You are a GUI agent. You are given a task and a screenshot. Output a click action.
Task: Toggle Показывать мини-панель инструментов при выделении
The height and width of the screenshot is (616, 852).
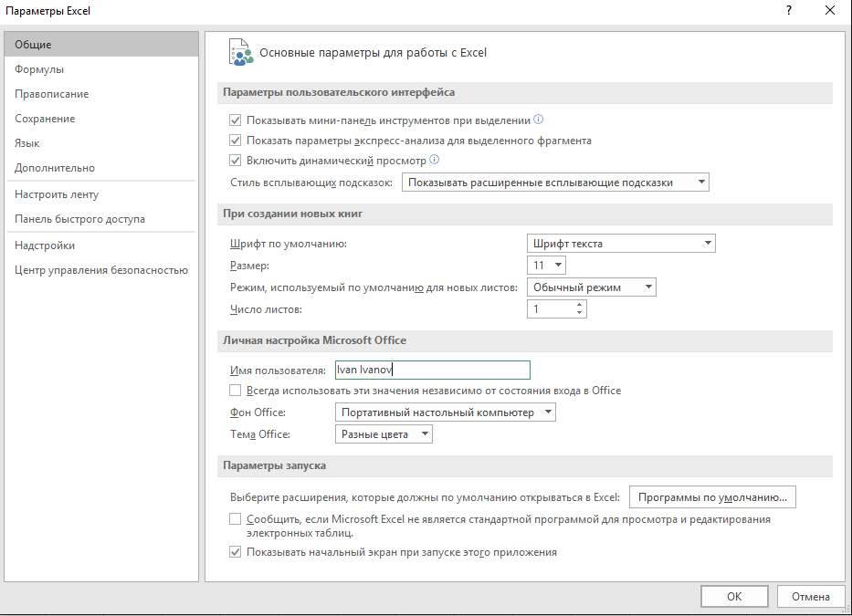236,120
